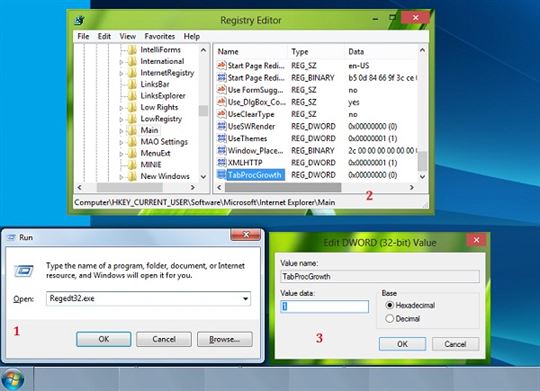540x391 pixels.
Task: Select the International folder icon
Action: coord(132,61)
